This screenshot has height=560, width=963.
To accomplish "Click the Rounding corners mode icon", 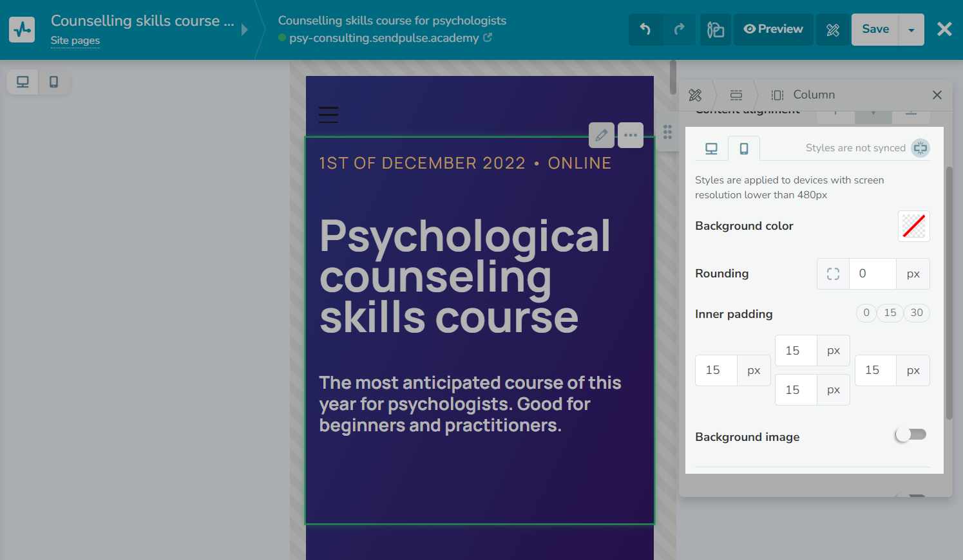I will [833, 274].
